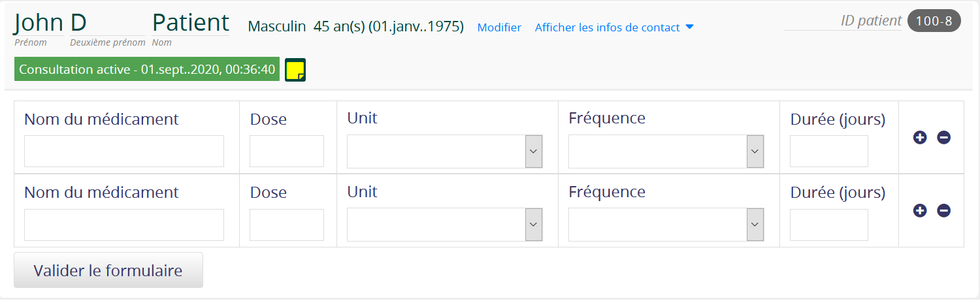
Task: Focus first row Nom du médicament field
Action: click(x=124, y=151)
